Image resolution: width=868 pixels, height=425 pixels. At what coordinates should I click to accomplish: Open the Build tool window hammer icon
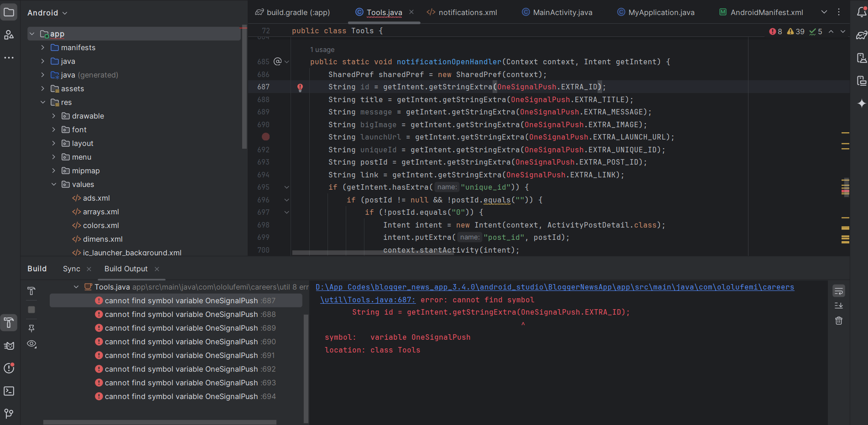tap(9, 323)
